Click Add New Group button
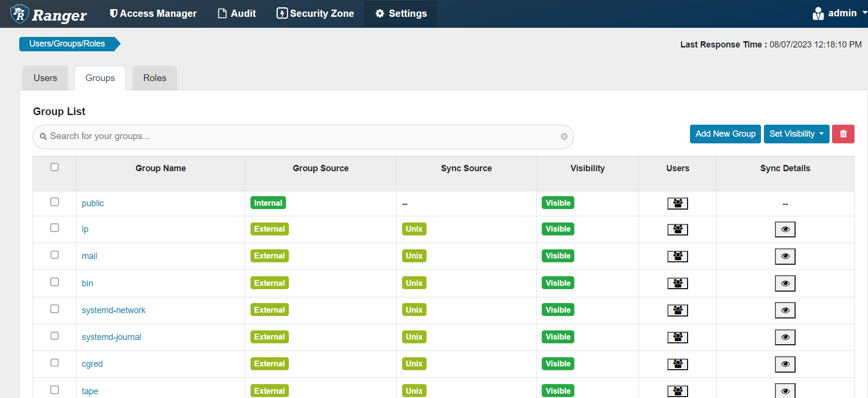This screenshot has height=398, width=868. pos(725,134)
